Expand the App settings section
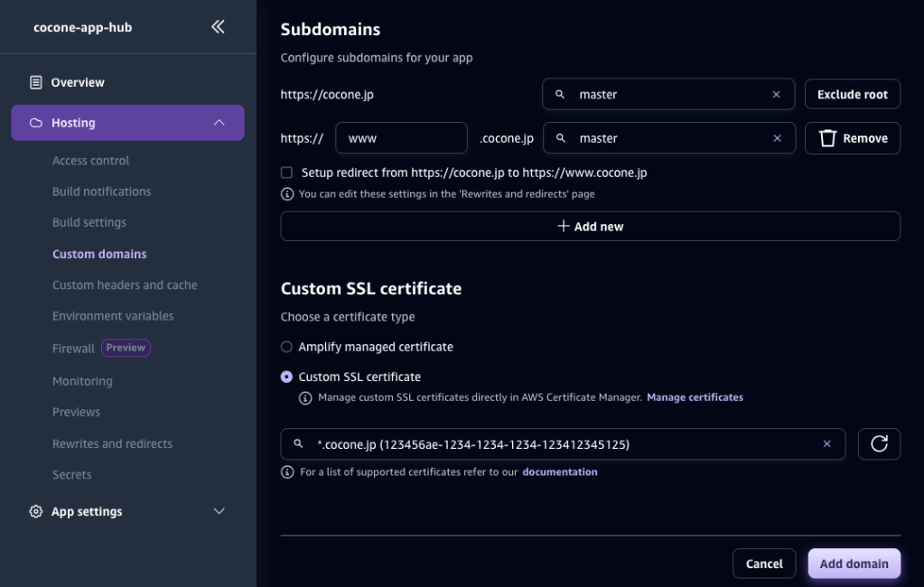The height and width of the screenshot is (587, 924). coord(219,511)
